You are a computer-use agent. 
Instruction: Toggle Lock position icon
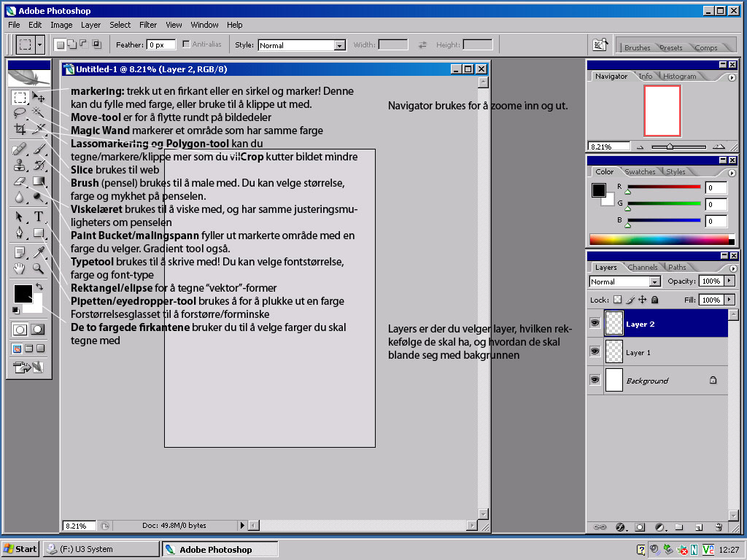coord(642,300)
